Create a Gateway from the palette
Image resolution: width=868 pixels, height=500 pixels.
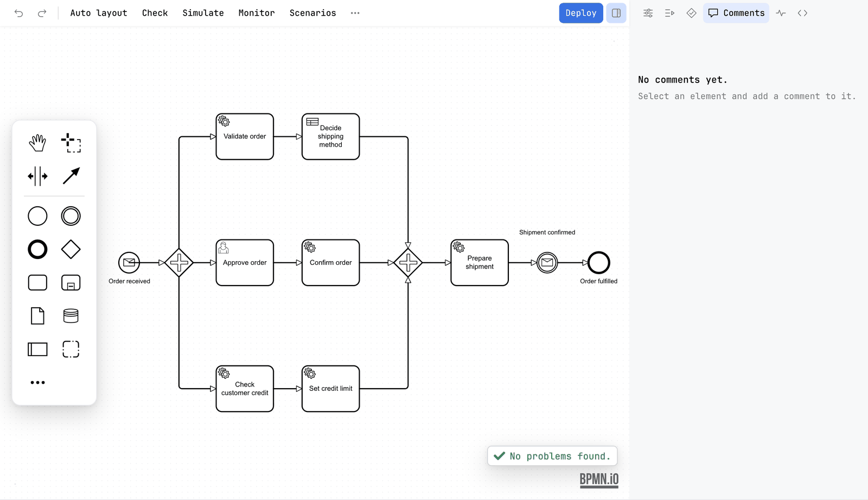[x=71, y=250]
